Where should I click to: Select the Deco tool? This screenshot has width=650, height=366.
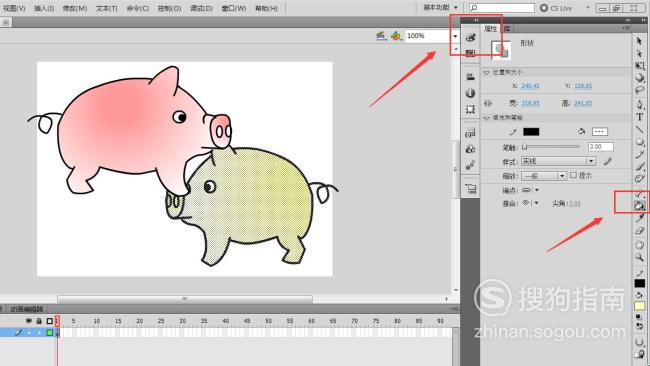640,179
